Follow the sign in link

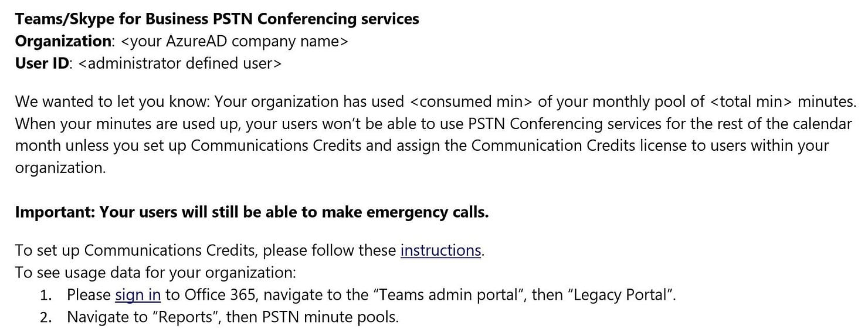point(138,295)
